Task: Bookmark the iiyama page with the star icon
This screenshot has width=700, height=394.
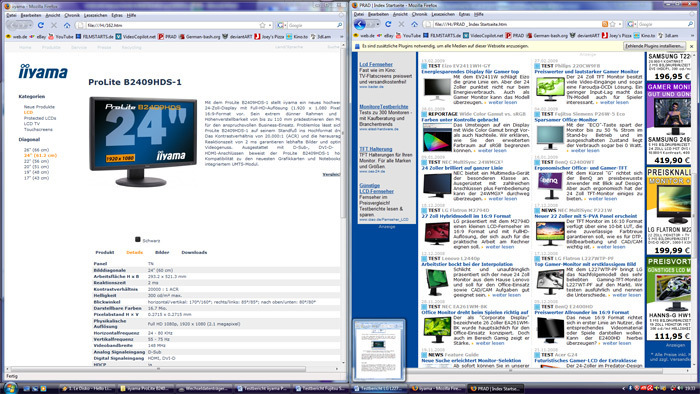Action: click(x=262, y=25)
